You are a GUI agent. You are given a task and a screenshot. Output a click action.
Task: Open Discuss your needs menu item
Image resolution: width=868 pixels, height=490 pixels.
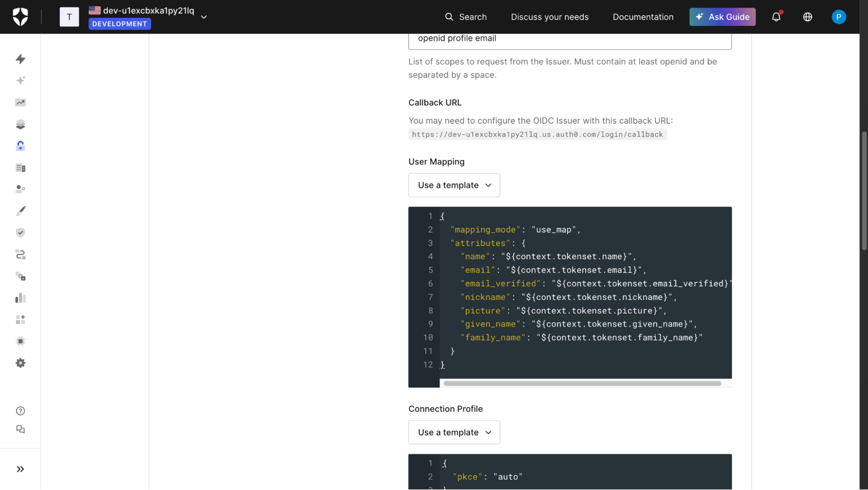[549, 17]
